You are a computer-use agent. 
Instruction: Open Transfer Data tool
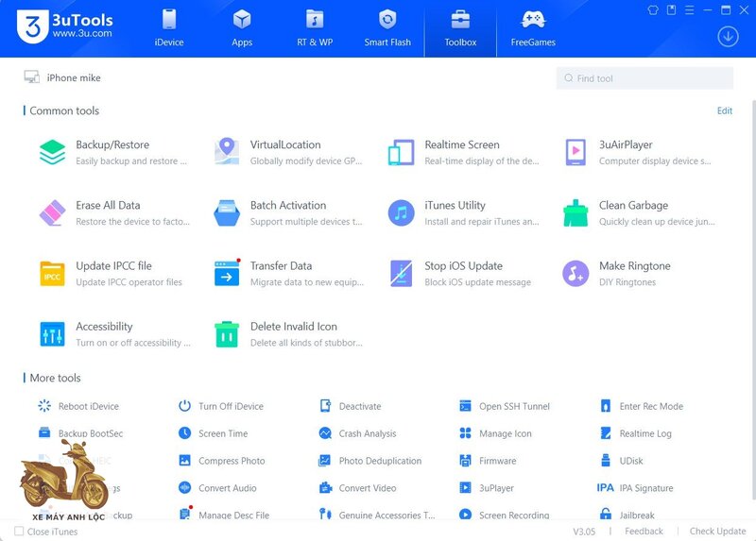pos(288,274)
